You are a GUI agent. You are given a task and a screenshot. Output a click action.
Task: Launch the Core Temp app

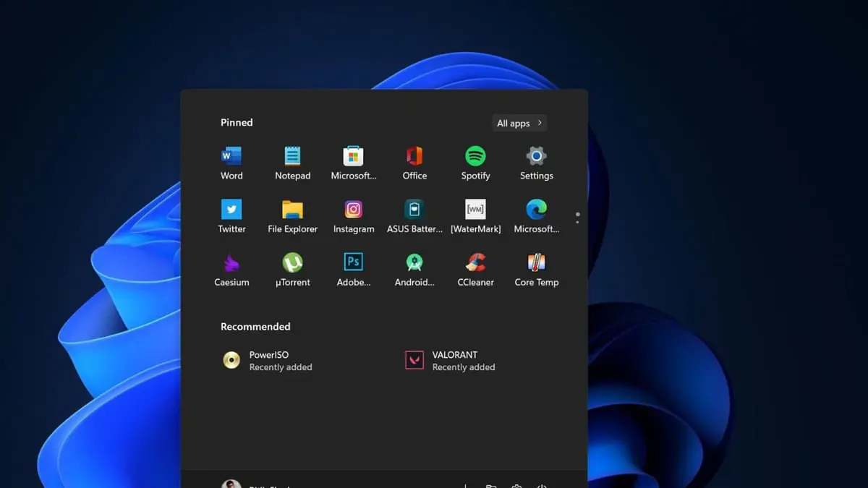pyautogui.click(x=536, y=263)
